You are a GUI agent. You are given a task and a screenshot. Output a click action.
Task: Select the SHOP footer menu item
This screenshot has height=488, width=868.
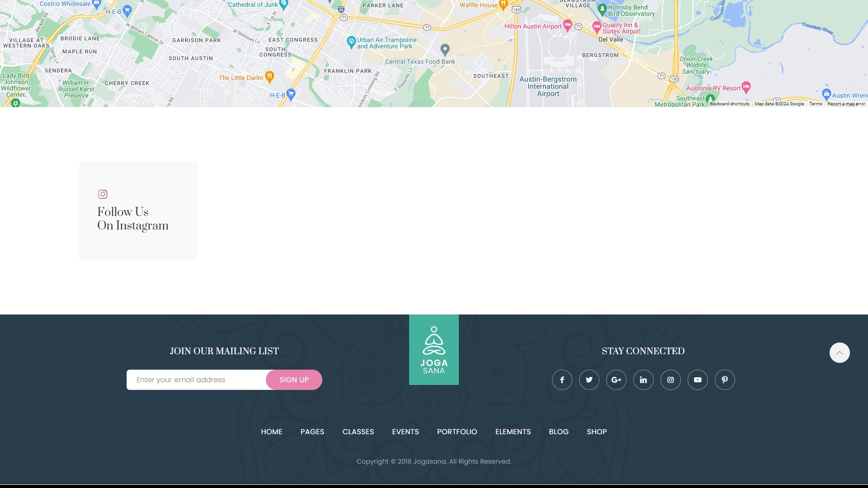click(x=597, y=432)
